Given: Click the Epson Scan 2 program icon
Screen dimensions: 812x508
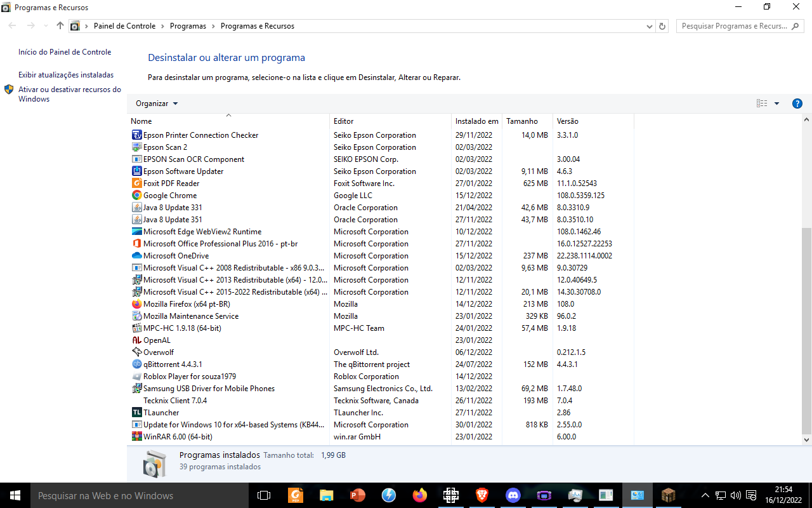Looking at the screenshot, I should pos(136,147).
